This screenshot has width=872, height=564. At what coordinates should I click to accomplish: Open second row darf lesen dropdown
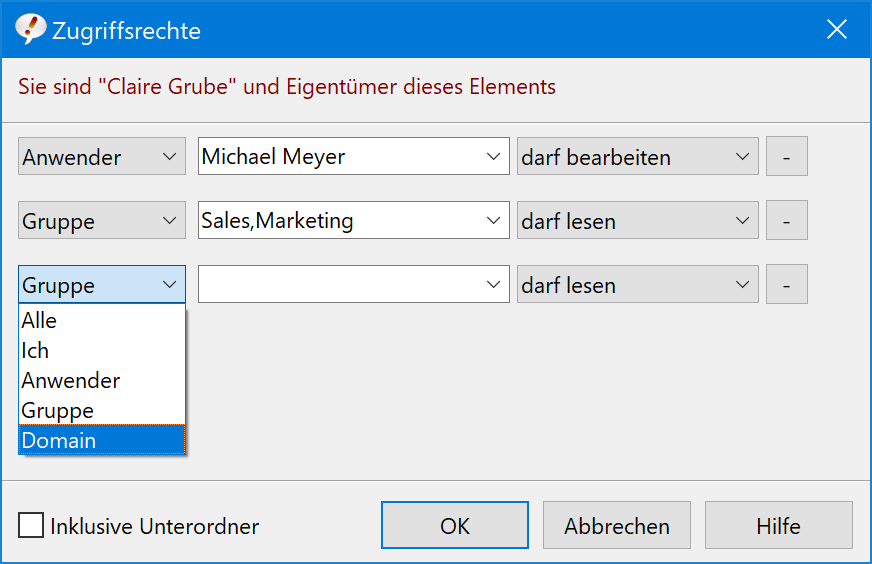pos(637,220)
